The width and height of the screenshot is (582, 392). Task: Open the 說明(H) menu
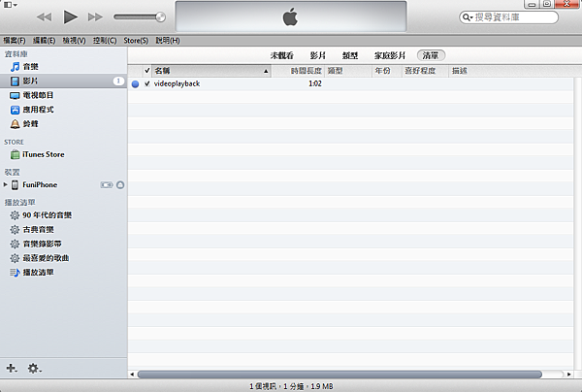click(168, 41)
